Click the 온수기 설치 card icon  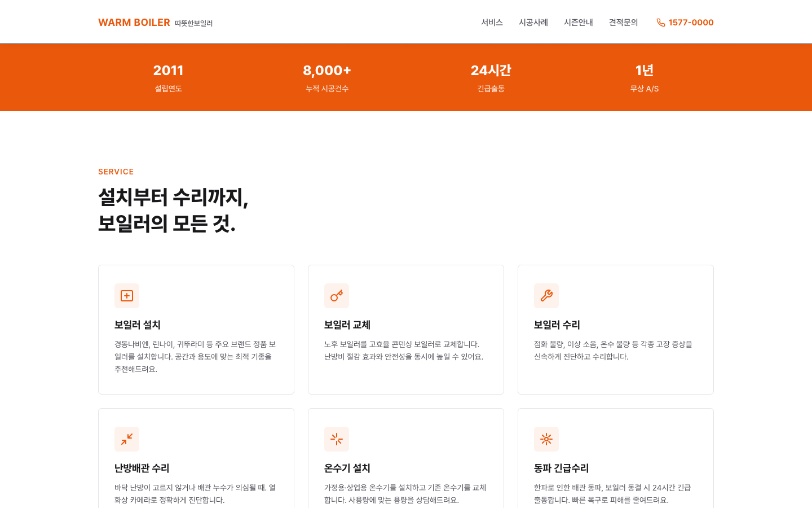pos(337,439)
